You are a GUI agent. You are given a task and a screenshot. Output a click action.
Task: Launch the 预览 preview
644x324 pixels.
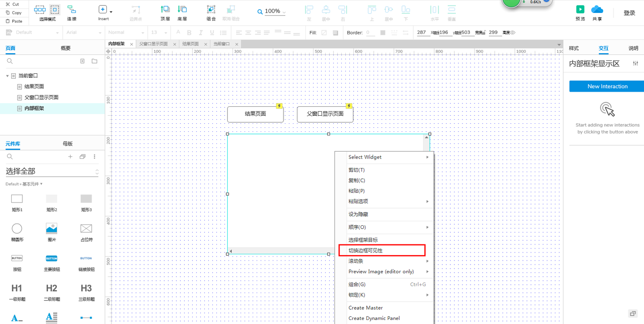[580, 9]
